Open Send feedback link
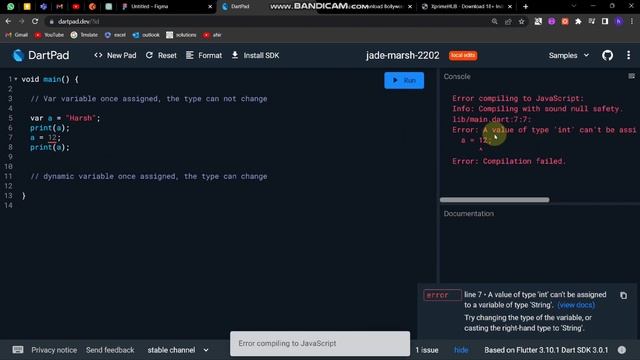 [110, 350]
